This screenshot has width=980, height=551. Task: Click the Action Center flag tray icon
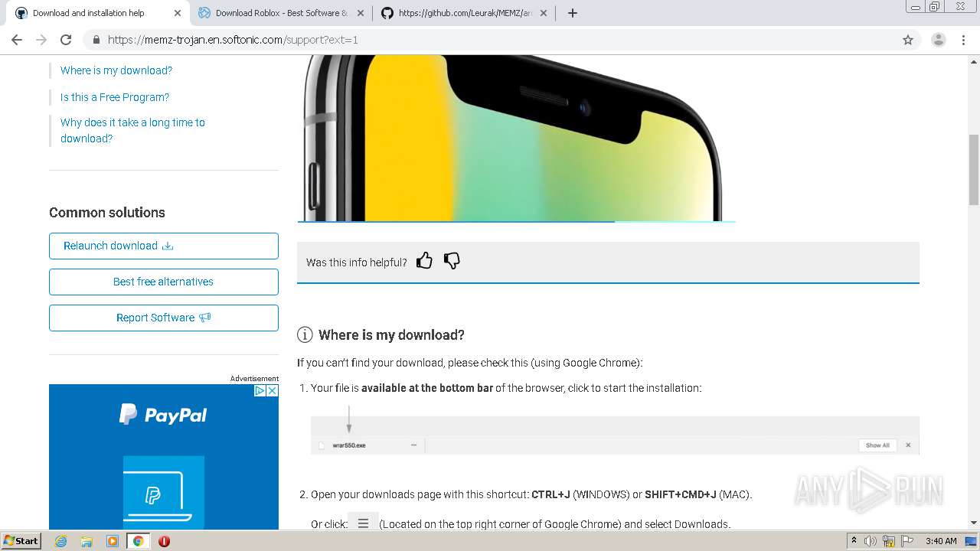point(907,541)
